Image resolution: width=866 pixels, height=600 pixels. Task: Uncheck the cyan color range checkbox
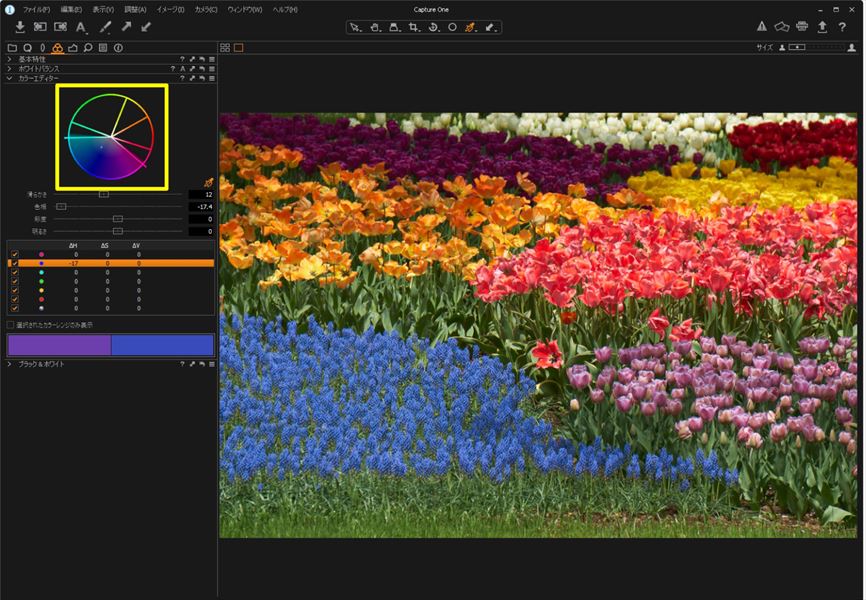click(x=15, y=273)
